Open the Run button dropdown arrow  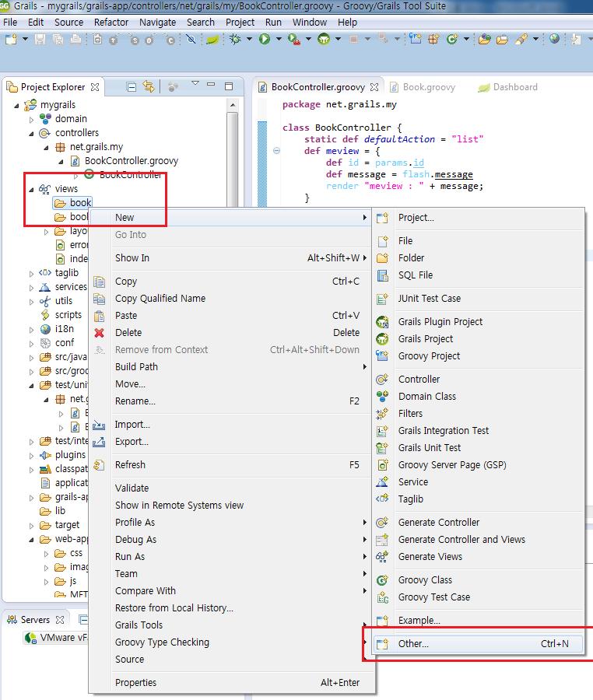point(279,40)
